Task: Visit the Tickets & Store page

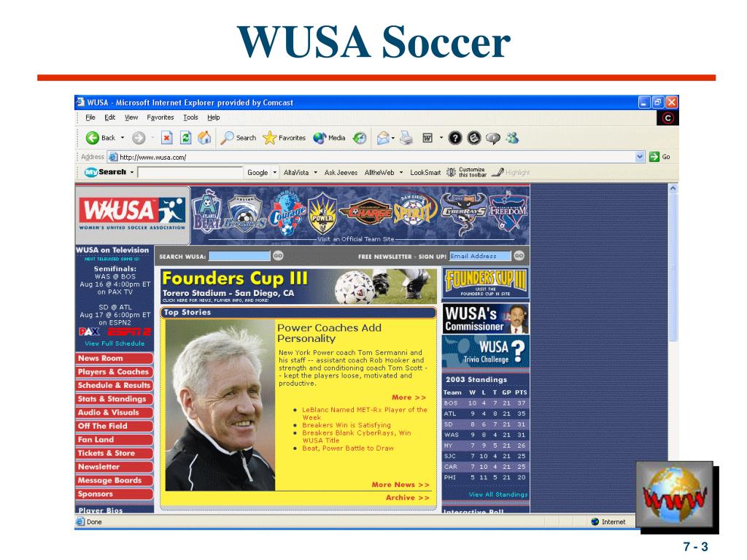Action: coord(115,454)
